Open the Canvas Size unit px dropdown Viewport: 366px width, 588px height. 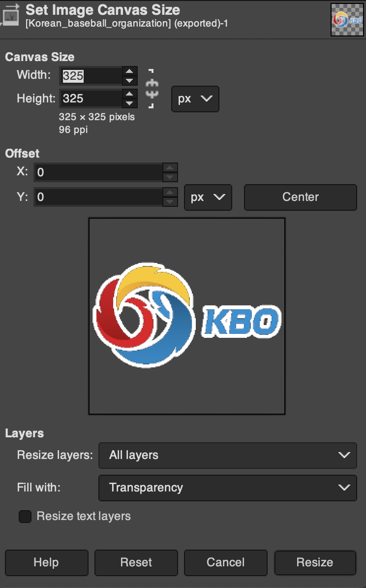pyautogui.click(x=195, y=99)
